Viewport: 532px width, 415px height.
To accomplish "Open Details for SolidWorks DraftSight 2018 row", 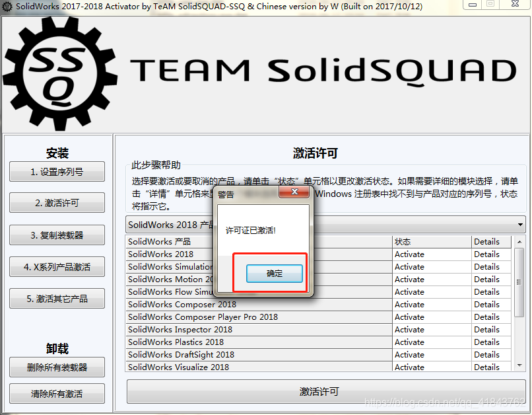I will coord(491,355).
